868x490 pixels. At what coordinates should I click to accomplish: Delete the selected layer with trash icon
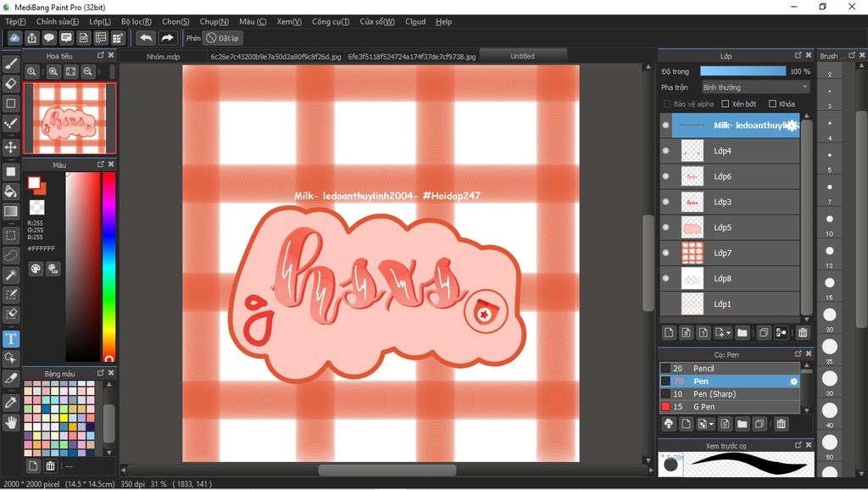point(803,333)
